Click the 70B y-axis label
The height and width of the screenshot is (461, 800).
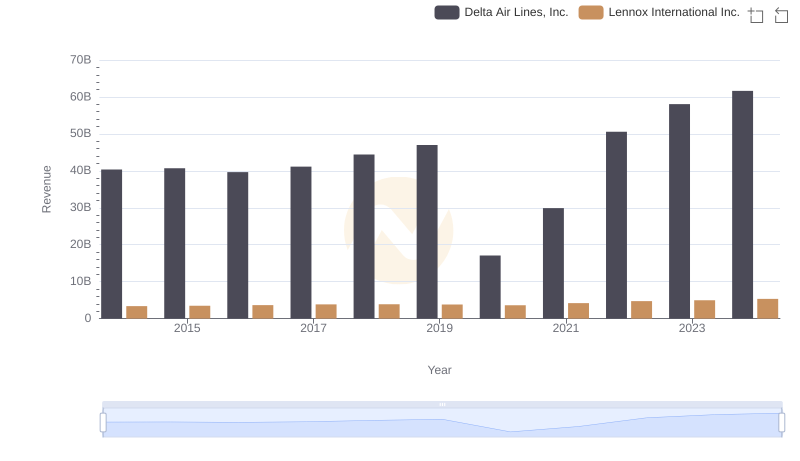point(81,60)
